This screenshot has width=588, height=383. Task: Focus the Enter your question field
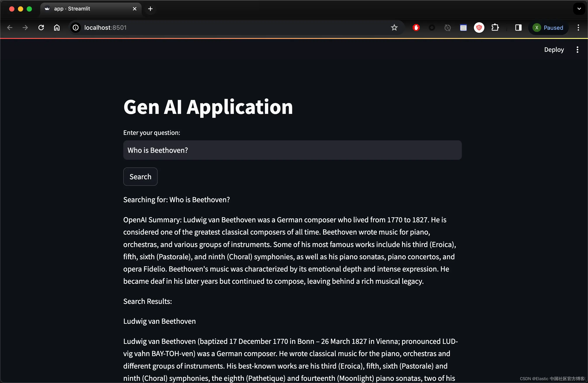pos(292,150)
